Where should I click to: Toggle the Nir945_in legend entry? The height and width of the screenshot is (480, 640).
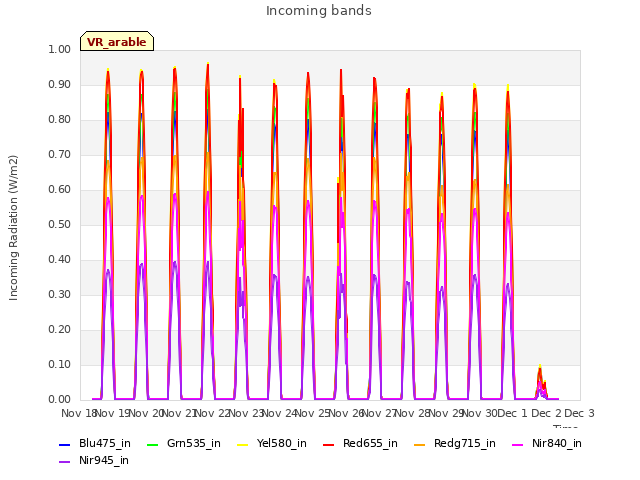tap(94, 460)
